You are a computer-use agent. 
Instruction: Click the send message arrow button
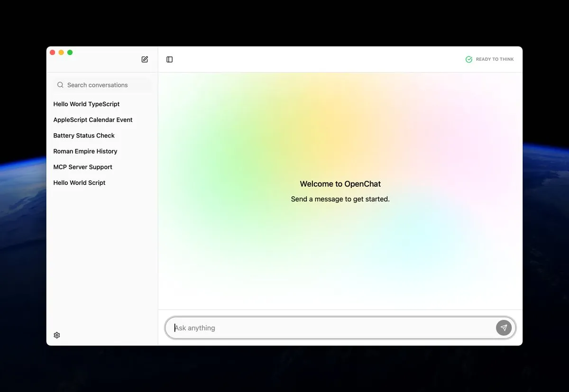tap(504, 328)
